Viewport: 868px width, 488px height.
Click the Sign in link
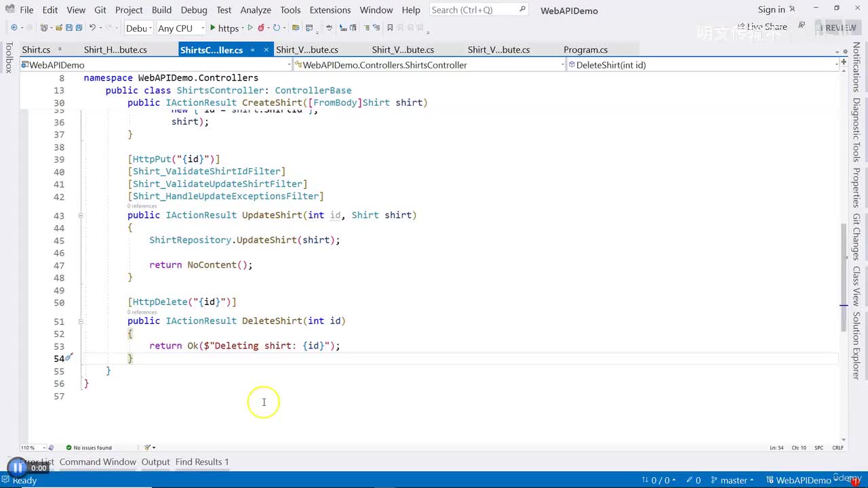[771, 9]
